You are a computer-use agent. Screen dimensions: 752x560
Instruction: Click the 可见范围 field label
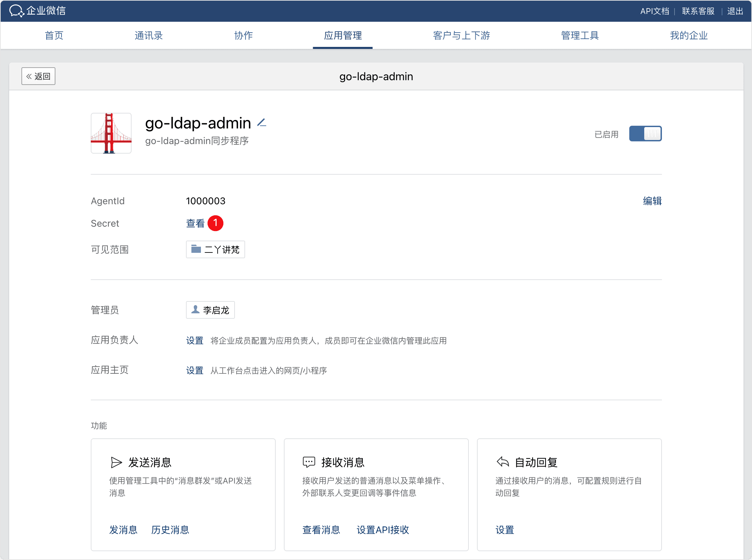110,250
